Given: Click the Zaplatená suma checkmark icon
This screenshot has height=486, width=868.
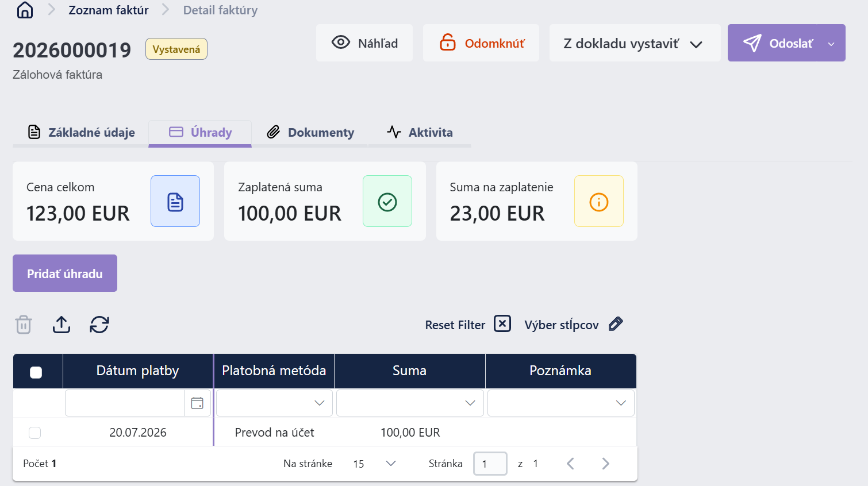Looking at the screenshot, I should [x=387, y=202].
